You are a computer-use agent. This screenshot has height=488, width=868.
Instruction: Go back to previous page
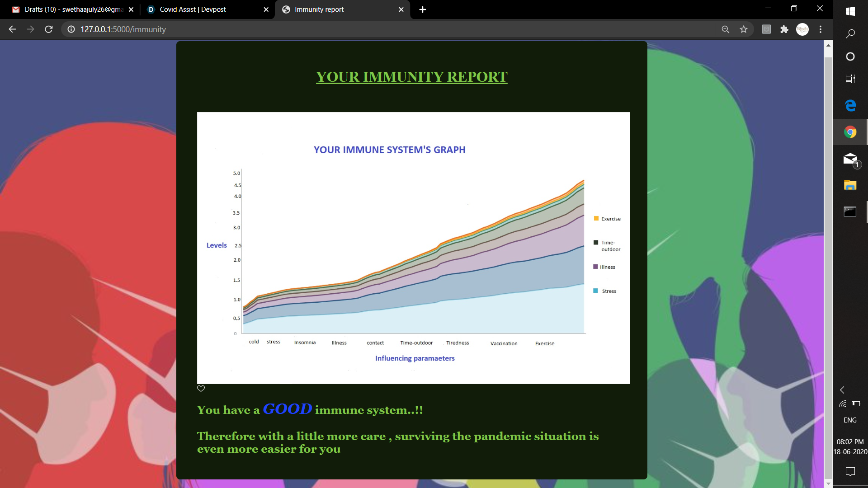12,29
